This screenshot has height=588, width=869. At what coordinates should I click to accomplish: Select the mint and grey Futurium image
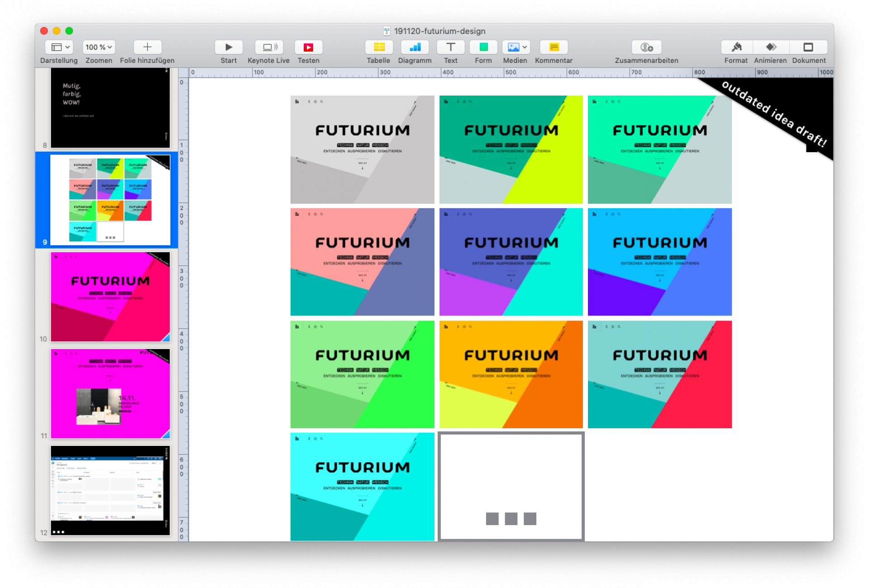coord(659,149)
